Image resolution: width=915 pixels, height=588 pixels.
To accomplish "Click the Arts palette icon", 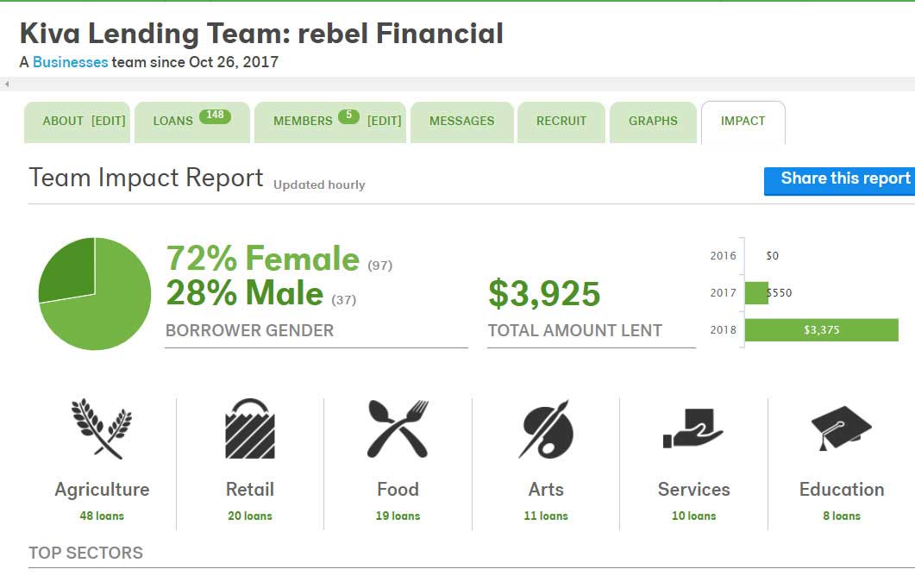I will coord(546,428).
